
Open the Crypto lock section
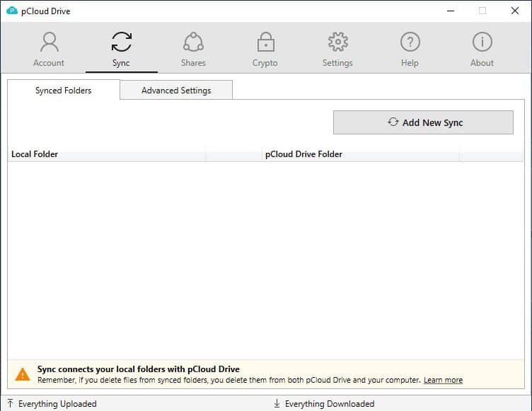point(265,49)
